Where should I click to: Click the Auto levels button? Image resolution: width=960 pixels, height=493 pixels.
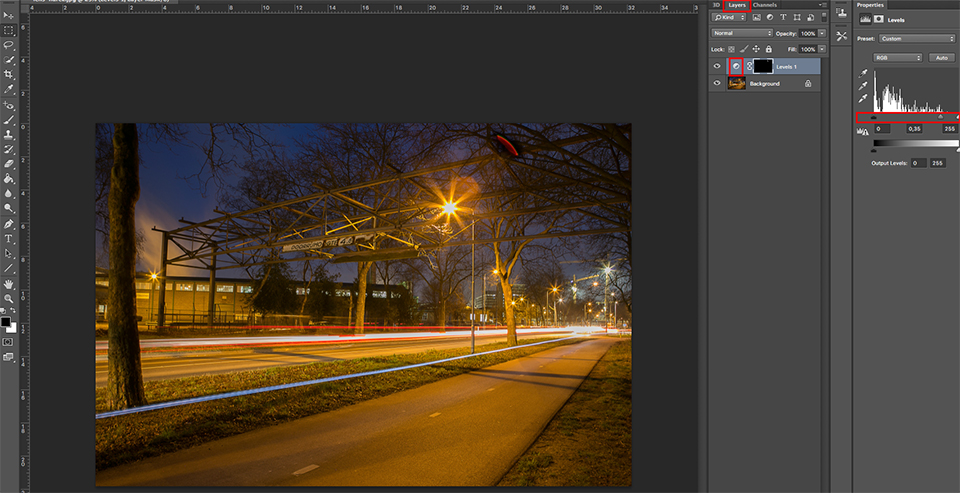(x=942, y=58)
